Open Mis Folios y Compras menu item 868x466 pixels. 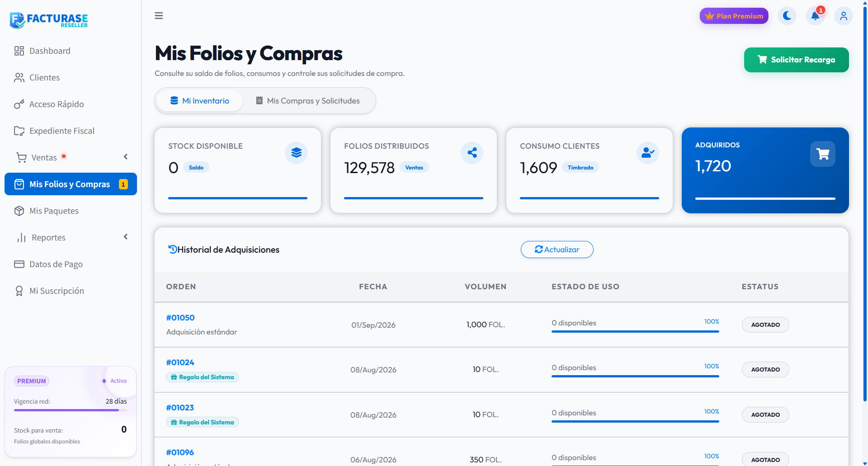(x=71, y=184)
